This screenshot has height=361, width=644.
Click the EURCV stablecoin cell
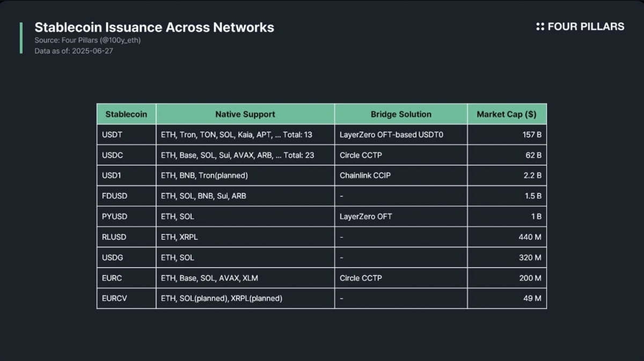click(x=114, y=298)
